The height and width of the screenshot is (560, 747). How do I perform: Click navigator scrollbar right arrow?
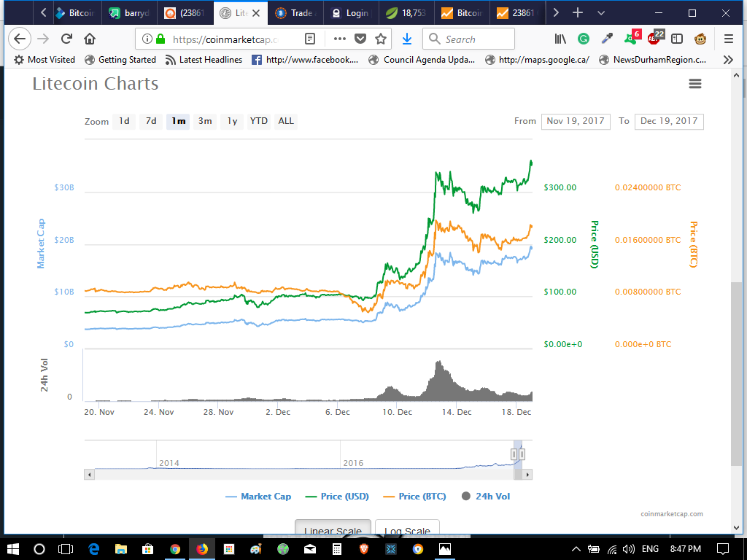527,474
